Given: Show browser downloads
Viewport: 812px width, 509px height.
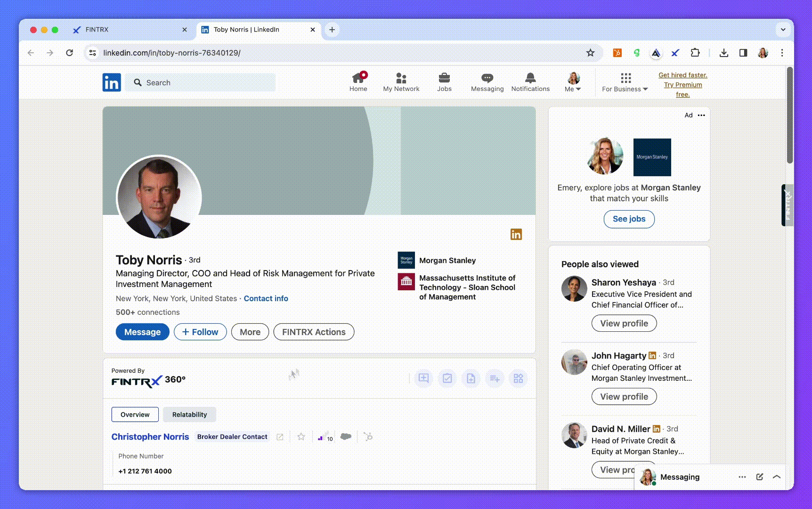Looking at the screenshot, I should tap(724, 53).
